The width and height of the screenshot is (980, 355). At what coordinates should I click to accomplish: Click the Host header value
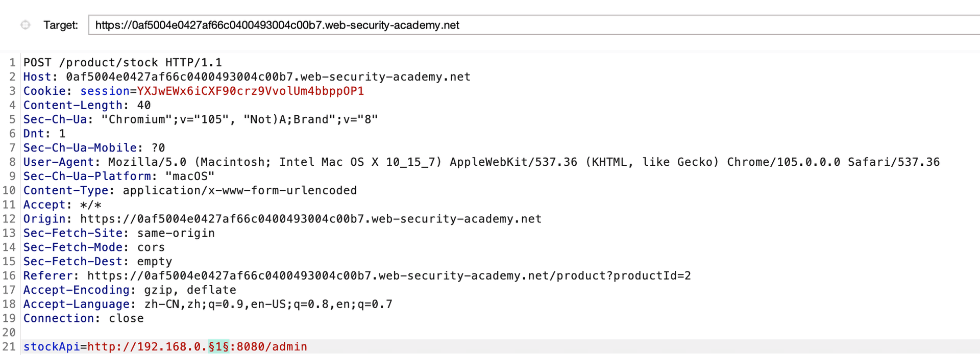coord(268,77)
